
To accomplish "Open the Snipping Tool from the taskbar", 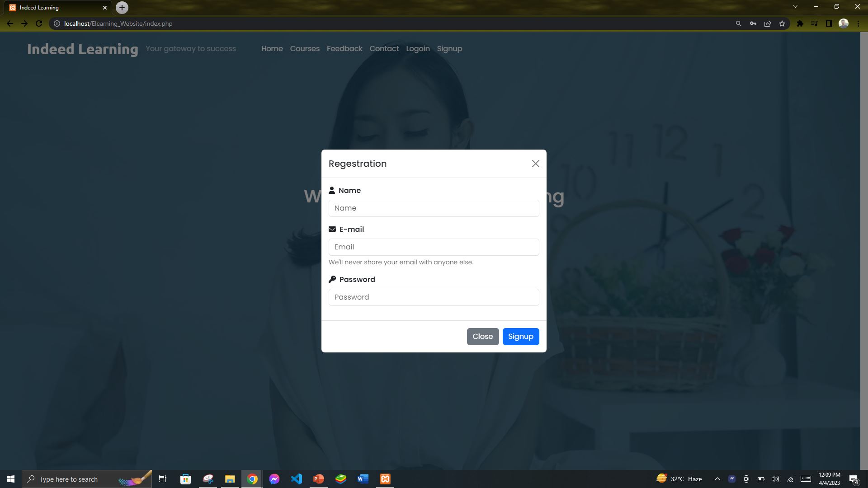I will [x=208, y=479].
